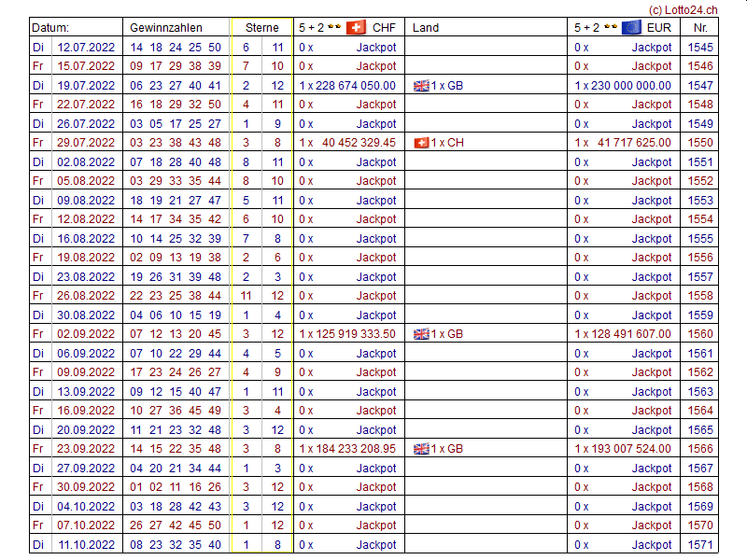Open the Lotto24.ch copyright link
Viewport: 747px width, 560px height.
click(681, 8)
